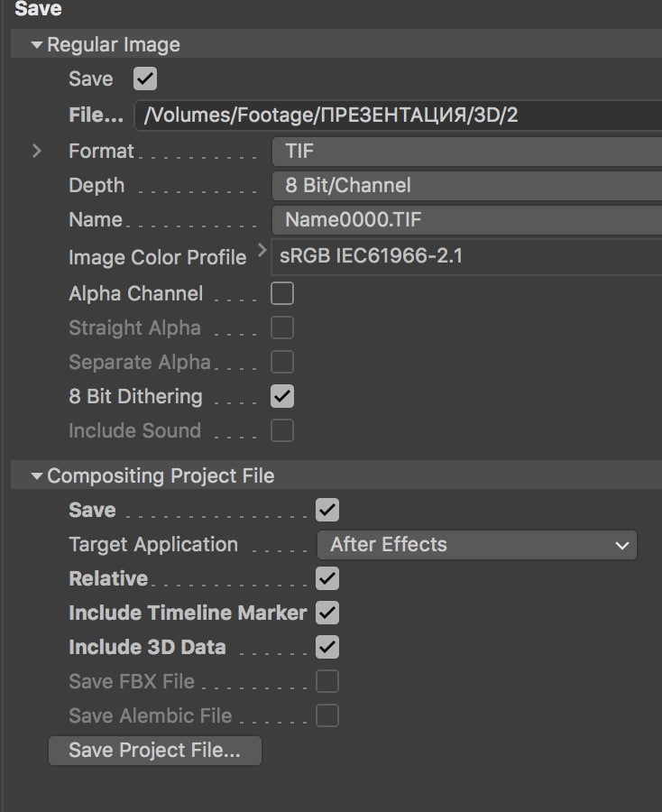Enable the Alpha Channel checkbox
Viewport: 662px width, 812px height.
[x=282, y=293]
